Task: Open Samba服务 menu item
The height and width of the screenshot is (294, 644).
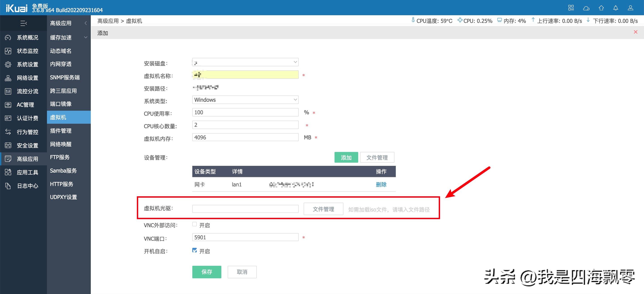Action: click(x=63, y=171)
